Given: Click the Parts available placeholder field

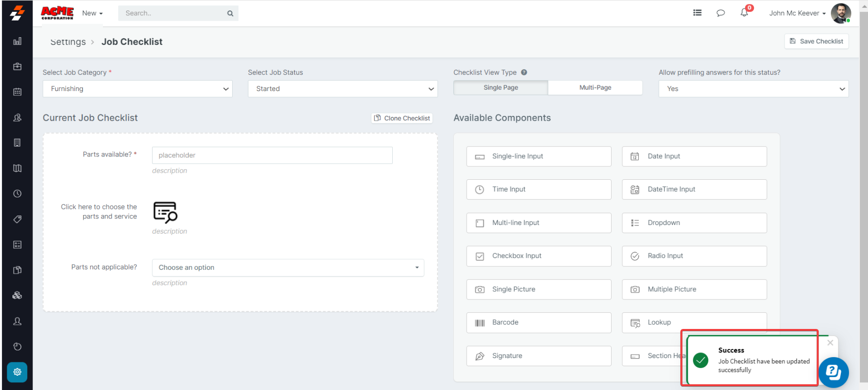Looking at the screenshot, I should coord(272,155).
